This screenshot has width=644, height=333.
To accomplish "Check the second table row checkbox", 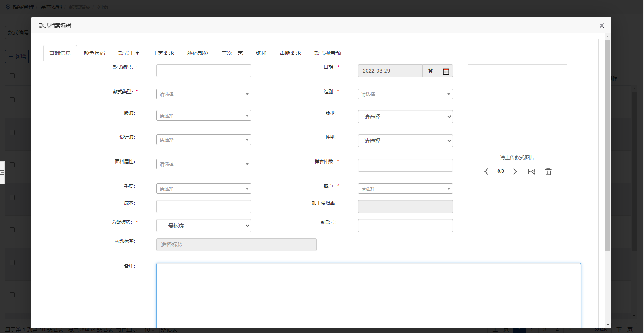I will 12,133.
